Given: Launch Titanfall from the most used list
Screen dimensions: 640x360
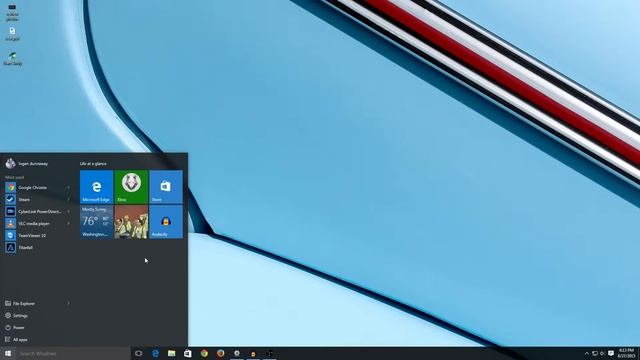Looking at the screenshot, I should click(37, 247).
